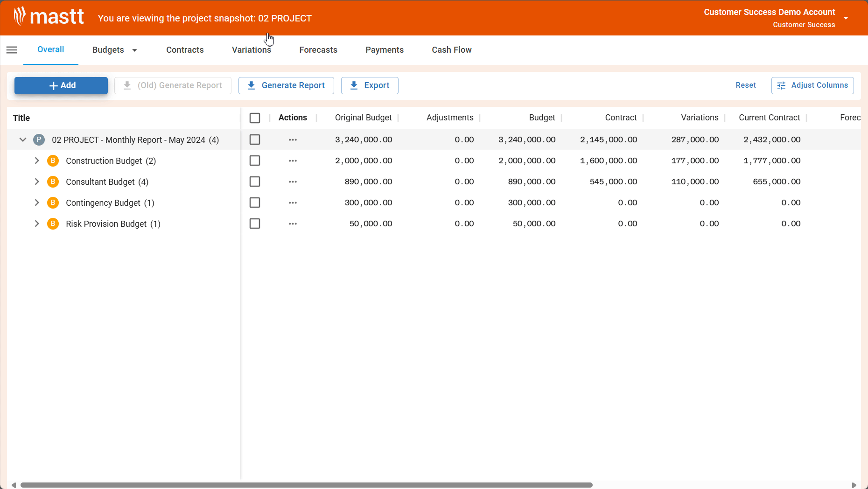Check the select-all checkbox in the header
The width and height of the screenshot is (868, 489).
pyautogui.click(x=255, y=118)
